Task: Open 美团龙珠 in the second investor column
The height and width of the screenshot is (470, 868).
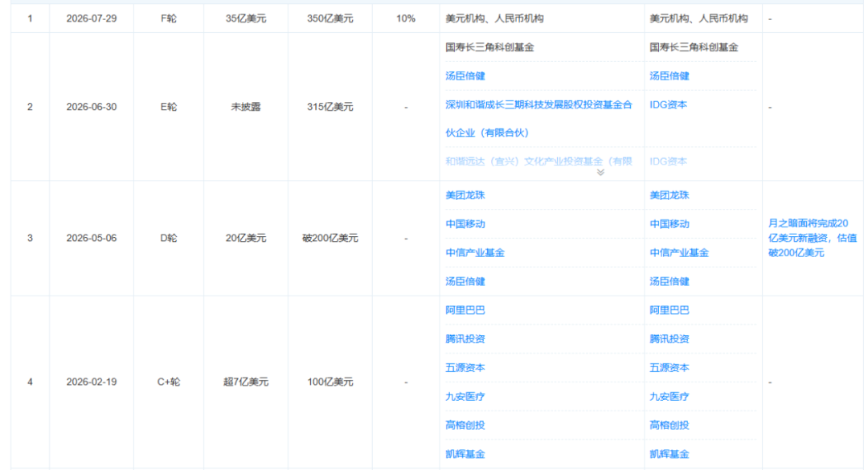Action: point(669,195)
